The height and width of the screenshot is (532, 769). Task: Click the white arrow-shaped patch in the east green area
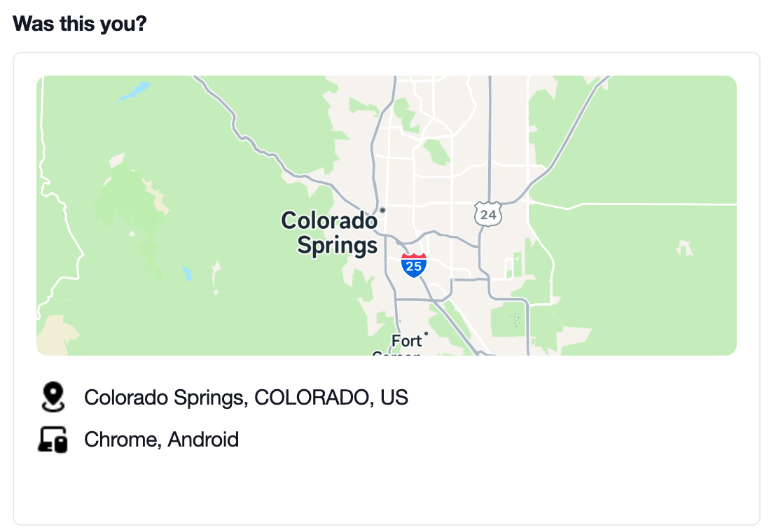[685, 248]
